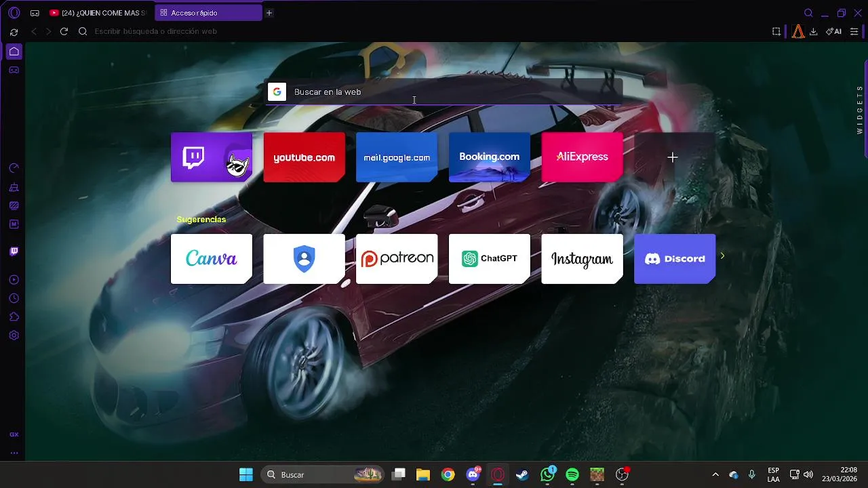Open the Discord suggestion tile
The width and height of the screenshot is (868, 488).
[675, 259]
